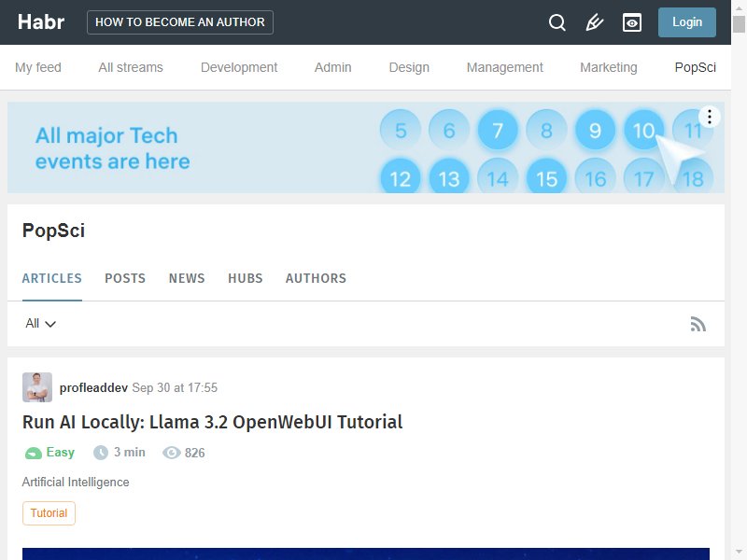This screenshot has width=747, height=560.
Task: Open the Admin stream
Action: pos(333,67)
